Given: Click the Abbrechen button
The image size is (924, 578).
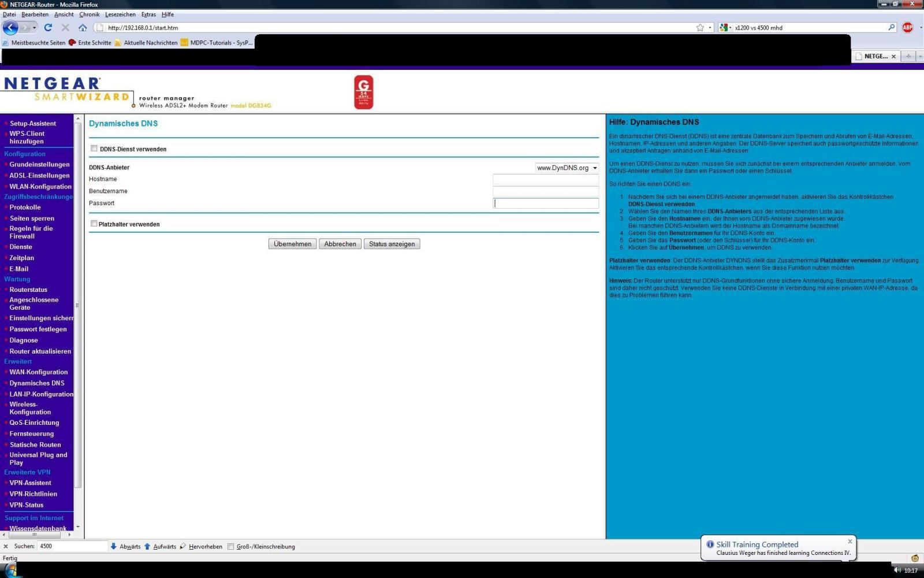Looking at the screenshot, I should pyautogui.click(x=340, y=244).
